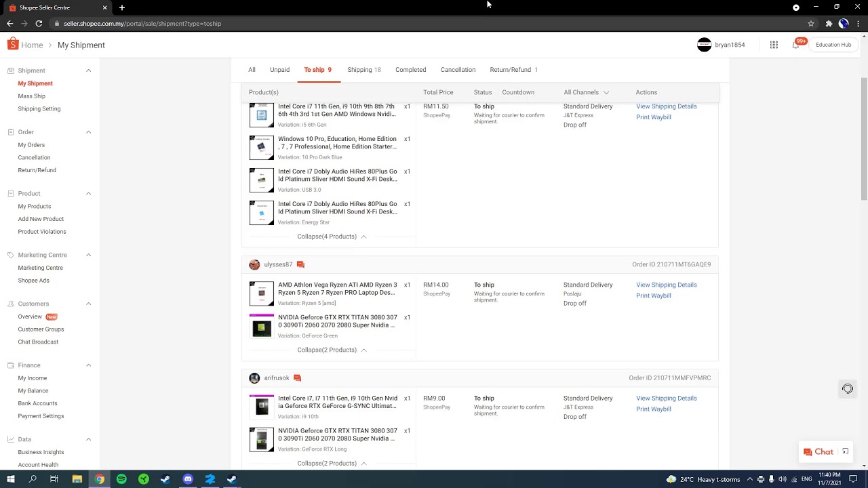The width and height of the screenshot is (868, 488).
Task: Collapse the Finance sidebar section
Action: (x=88, y=365)
